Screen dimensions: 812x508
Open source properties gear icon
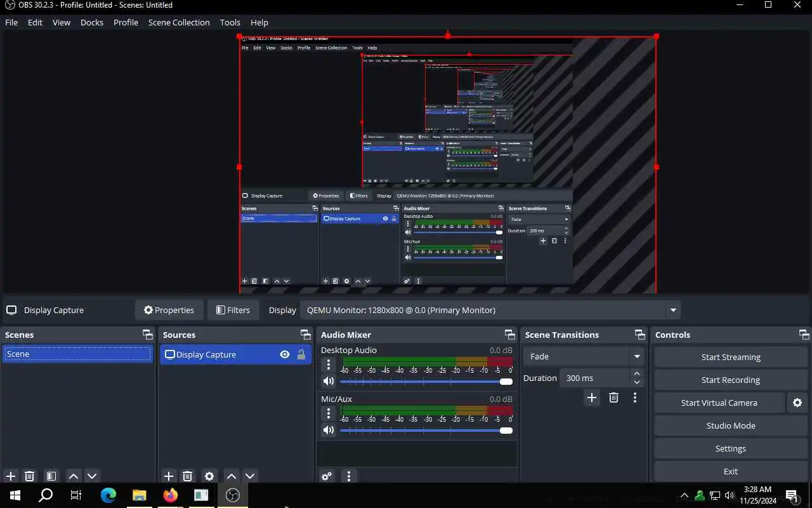click(x=209, y=476)
